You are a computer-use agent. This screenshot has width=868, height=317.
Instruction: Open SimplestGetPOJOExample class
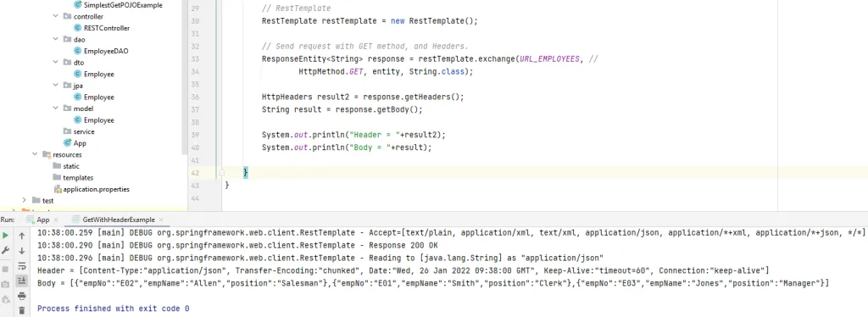point(123,4)
